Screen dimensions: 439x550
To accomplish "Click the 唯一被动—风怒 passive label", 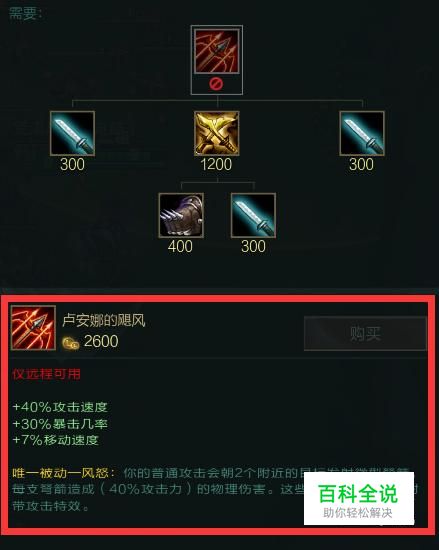I will pyautogui.click(x=60, y=473).
